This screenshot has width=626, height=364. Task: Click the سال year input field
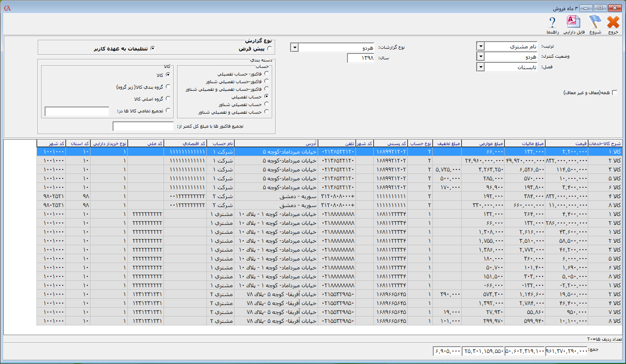(360, 58)
